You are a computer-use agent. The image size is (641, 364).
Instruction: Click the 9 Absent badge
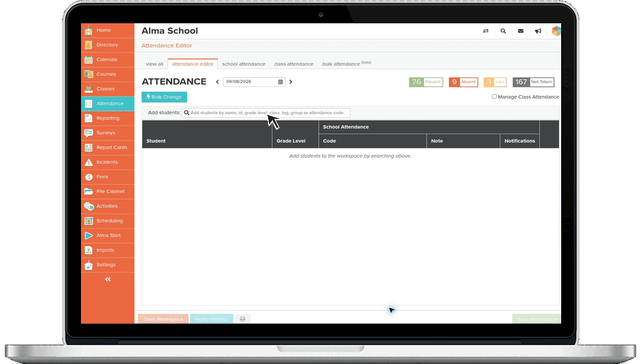click(463, 82)
